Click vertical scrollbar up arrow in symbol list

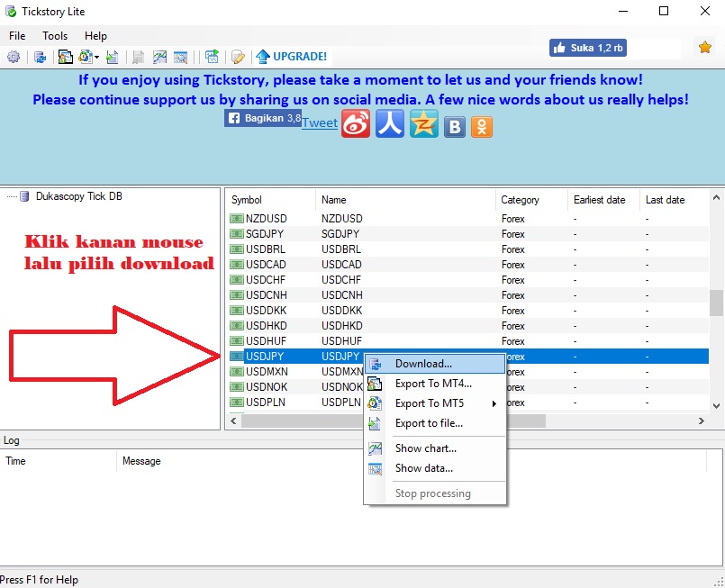point(716,197)
